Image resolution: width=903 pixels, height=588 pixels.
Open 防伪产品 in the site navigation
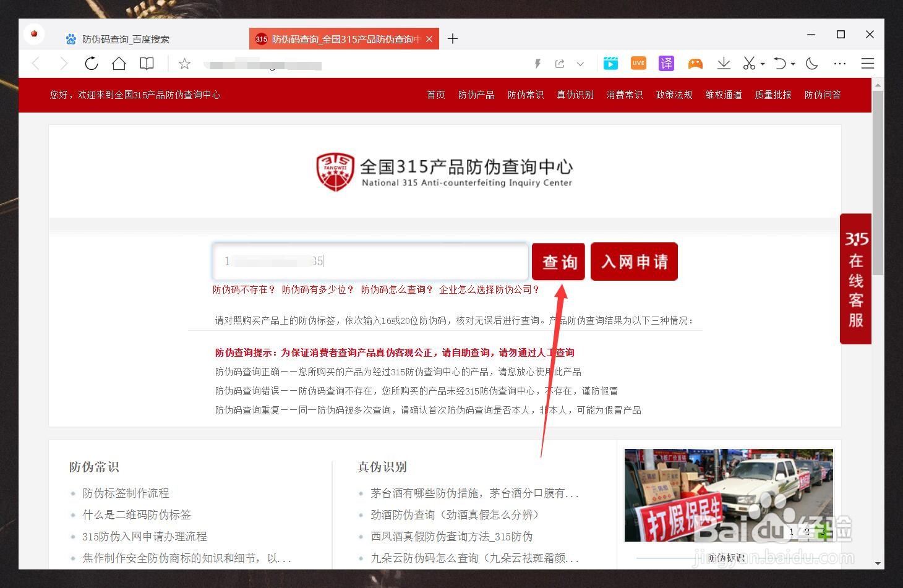476,95
